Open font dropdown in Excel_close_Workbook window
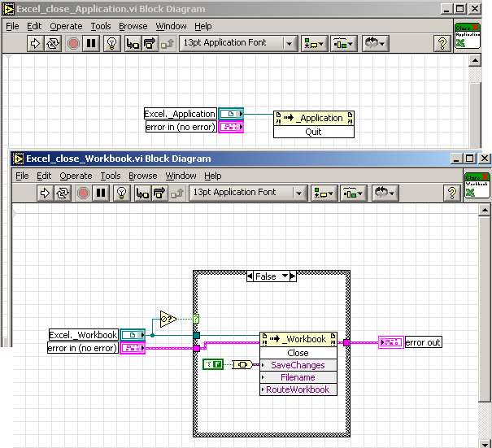The width and height of the screenshot is (492, 448). (247, 193)
